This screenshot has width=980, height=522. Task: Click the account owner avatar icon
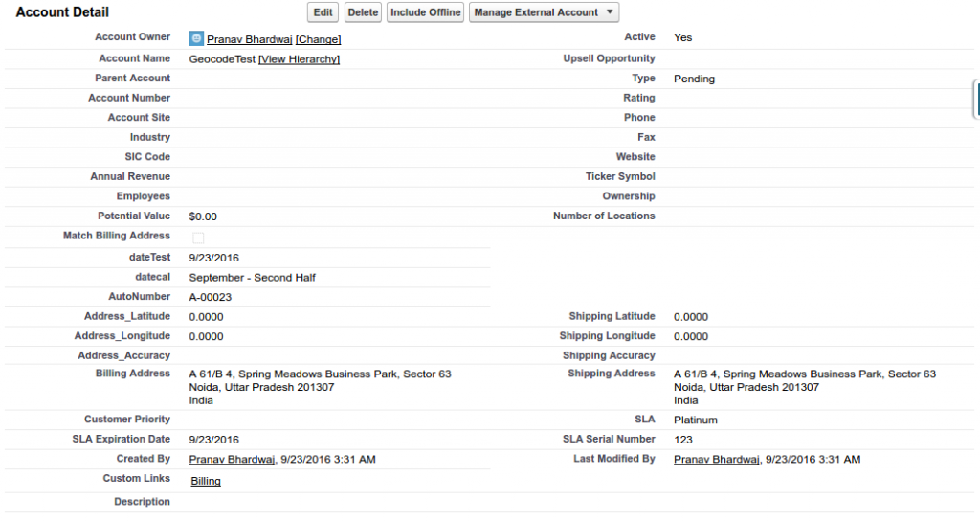(x=196, y=38)
